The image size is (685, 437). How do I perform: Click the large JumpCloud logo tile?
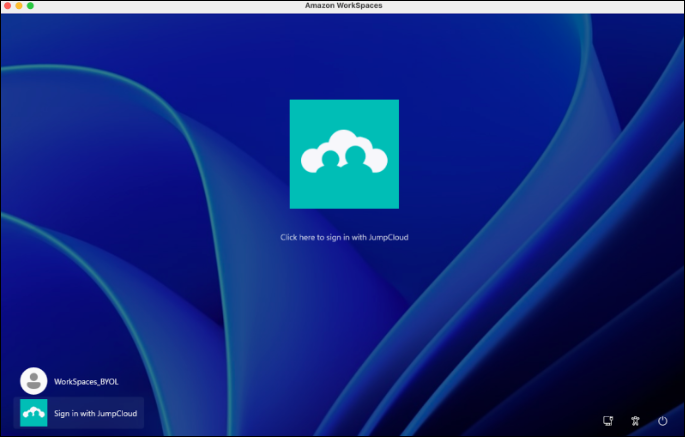[x=344, y=154]
